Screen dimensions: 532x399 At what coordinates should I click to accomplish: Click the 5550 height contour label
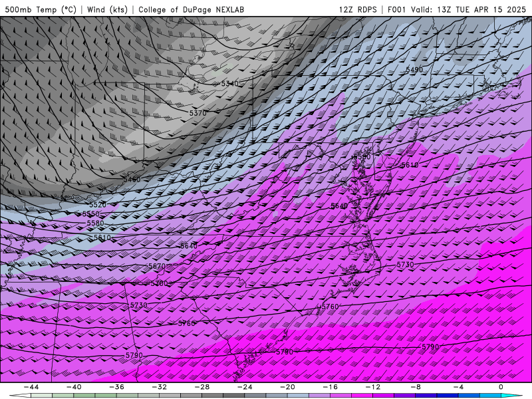pyautogui.click(x=91, y=214)
